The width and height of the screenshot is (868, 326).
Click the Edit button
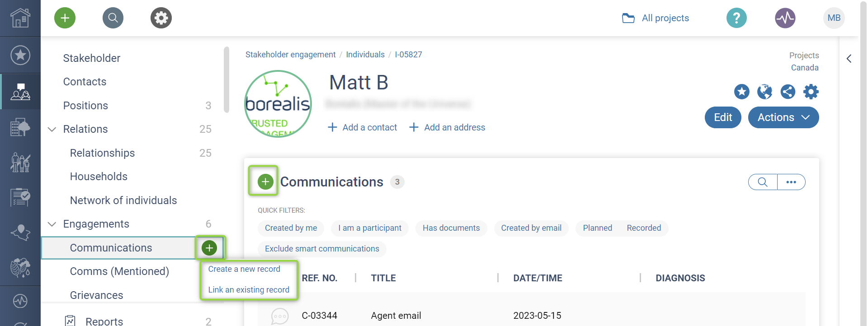(723, 117)
